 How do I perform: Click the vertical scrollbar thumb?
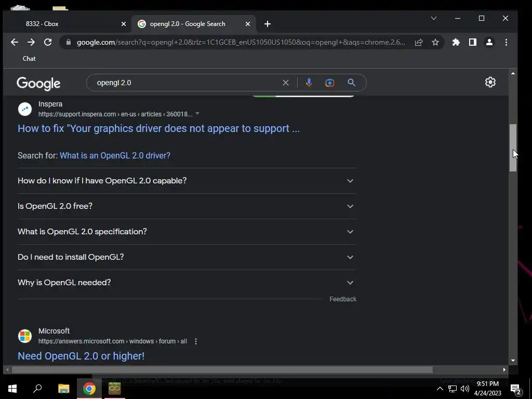(513, 148)
